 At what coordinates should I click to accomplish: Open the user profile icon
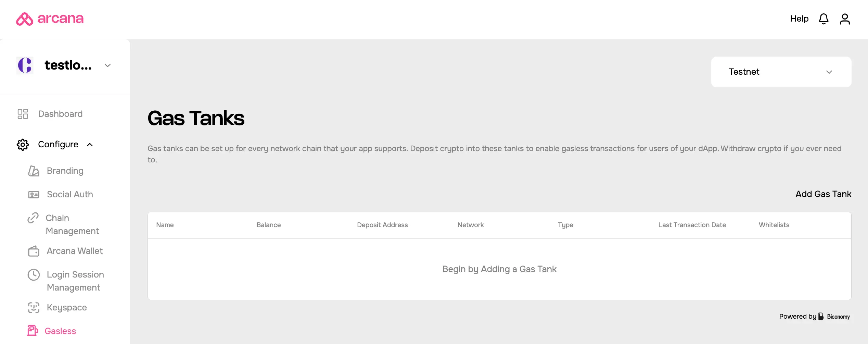(x=845, y=19)
